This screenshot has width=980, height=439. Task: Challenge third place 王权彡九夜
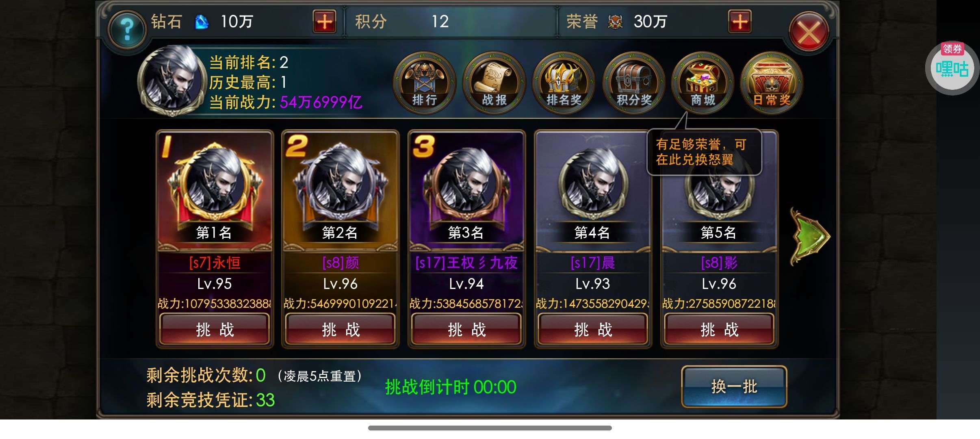pos(466,330)
